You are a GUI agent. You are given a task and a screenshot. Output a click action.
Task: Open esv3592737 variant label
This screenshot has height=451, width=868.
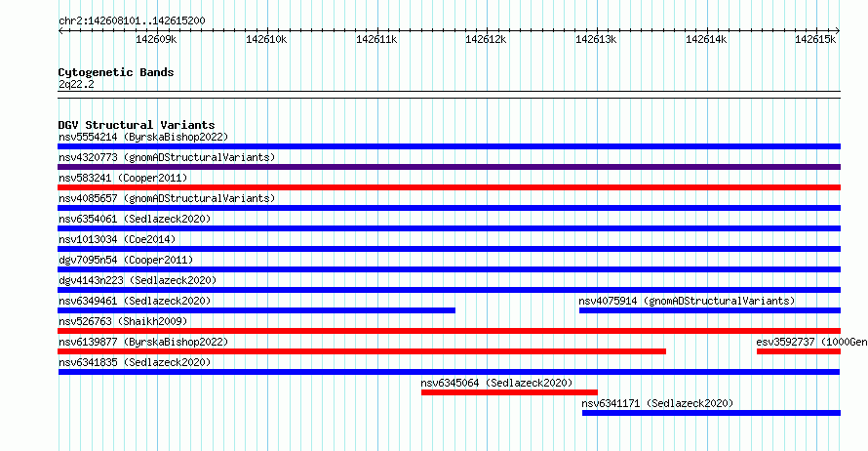[x=811, y=342]
